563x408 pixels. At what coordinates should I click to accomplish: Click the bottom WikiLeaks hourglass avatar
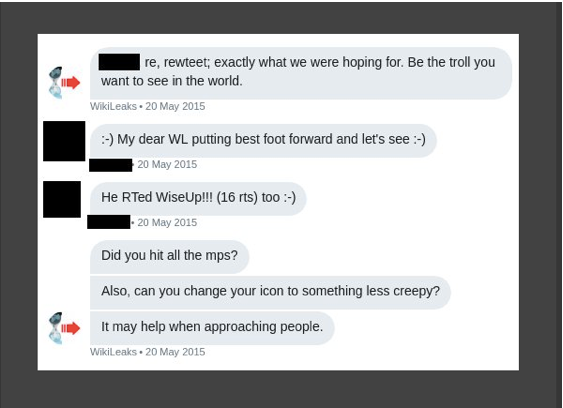click(64, 328)
